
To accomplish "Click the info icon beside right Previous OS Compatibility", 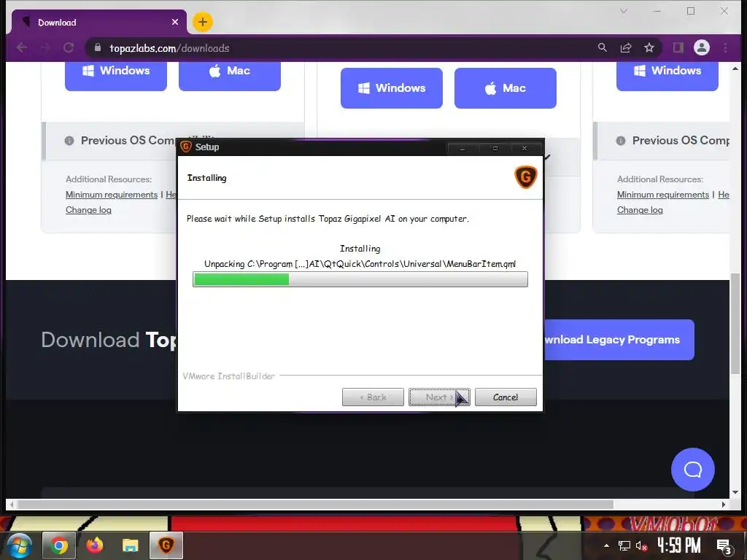I will point(620,141).
